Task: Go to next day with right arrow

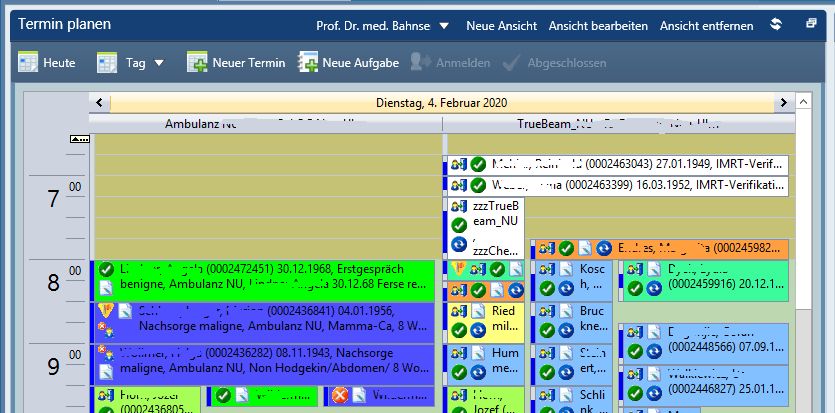Action: pyautogui.click(x=785, y=102)
